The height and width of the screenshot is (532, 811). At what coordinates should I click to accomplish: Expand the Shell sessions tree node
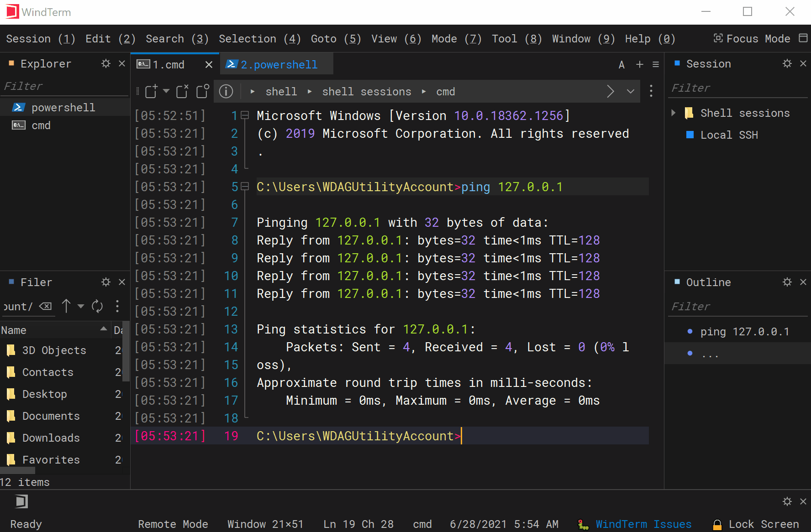(674, 113)
